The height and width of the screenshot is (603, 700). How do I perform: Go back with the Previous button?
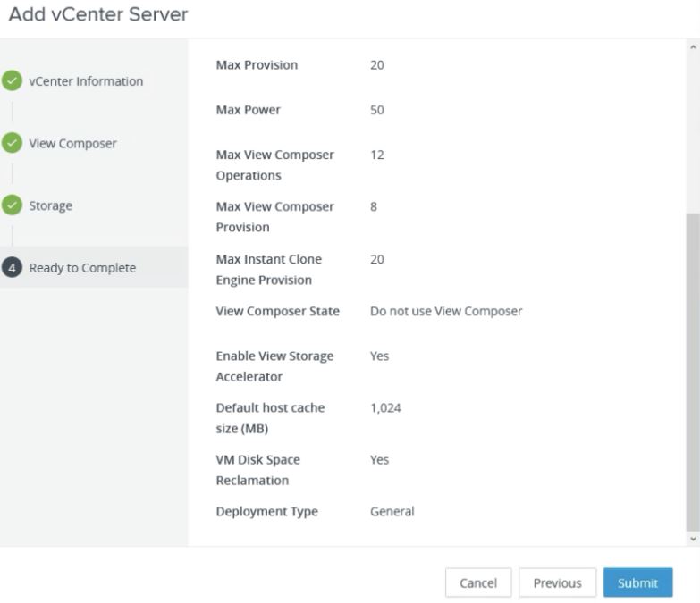(x=557, y=582)
